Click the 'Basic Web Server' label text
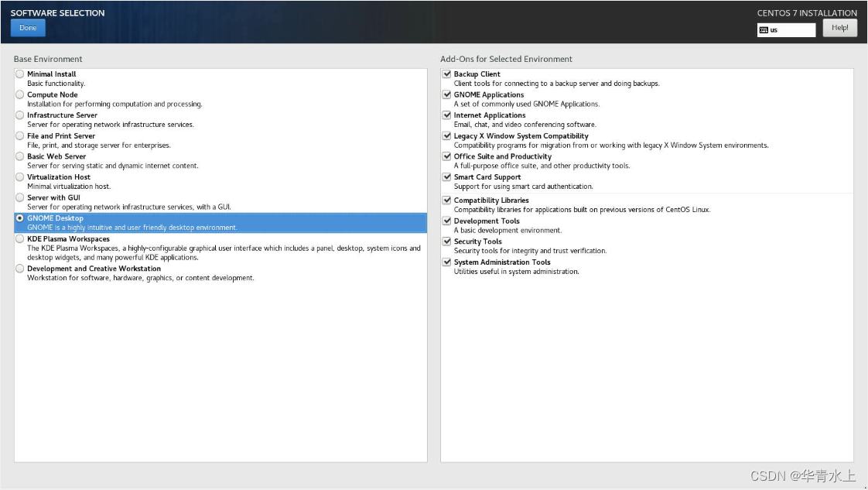Viewport: 868px width, 490px height. (x=56, y=156)
